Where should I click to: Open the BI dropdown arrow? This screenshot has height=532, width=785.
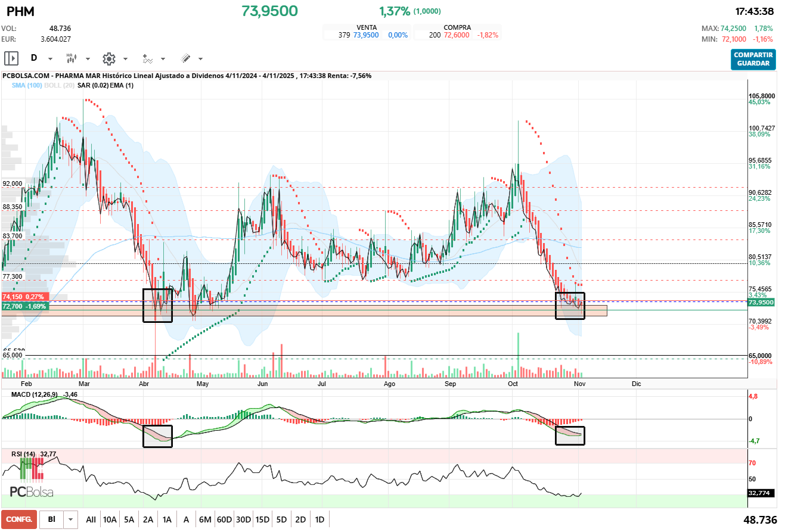tap(71, 519)
